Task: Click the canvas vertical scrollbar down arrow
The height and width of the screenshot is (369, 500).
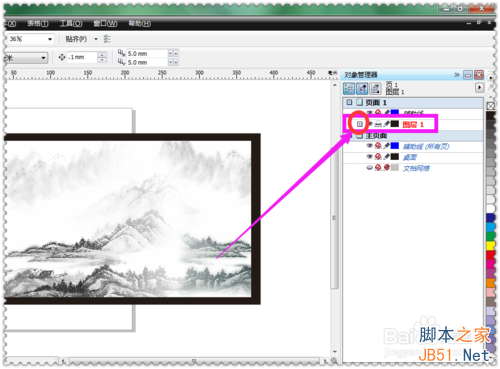Action: (x=335, y=352)
